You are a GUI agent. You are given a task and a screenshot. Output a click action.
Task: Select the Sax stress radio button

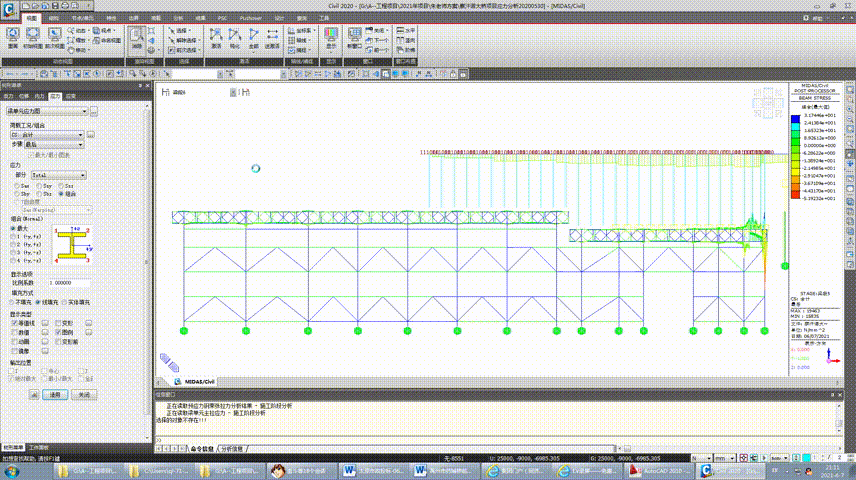pyautogui.click(x=17, y=186)
